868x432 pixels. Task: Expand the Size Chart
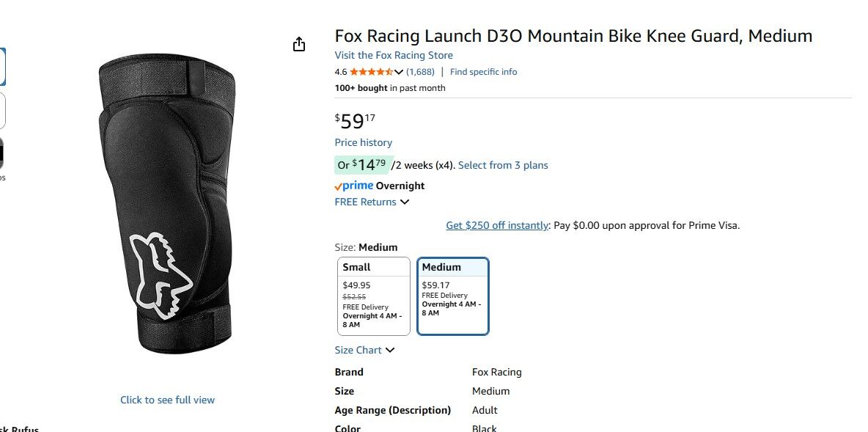364,351
